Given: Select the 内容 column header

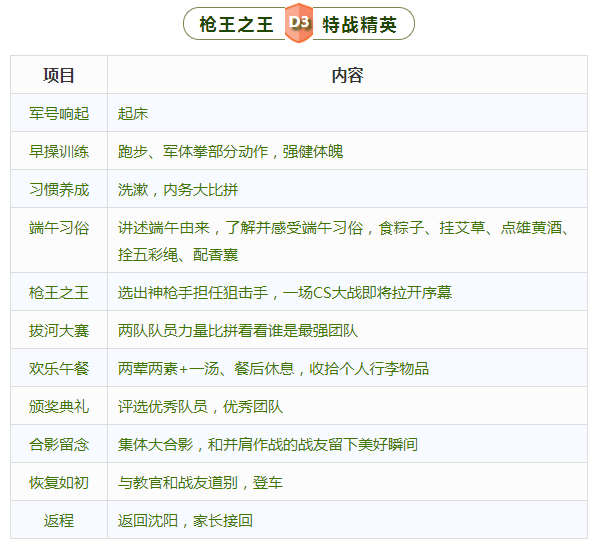Looking at the screenshot, I should (x=347, y=75).
